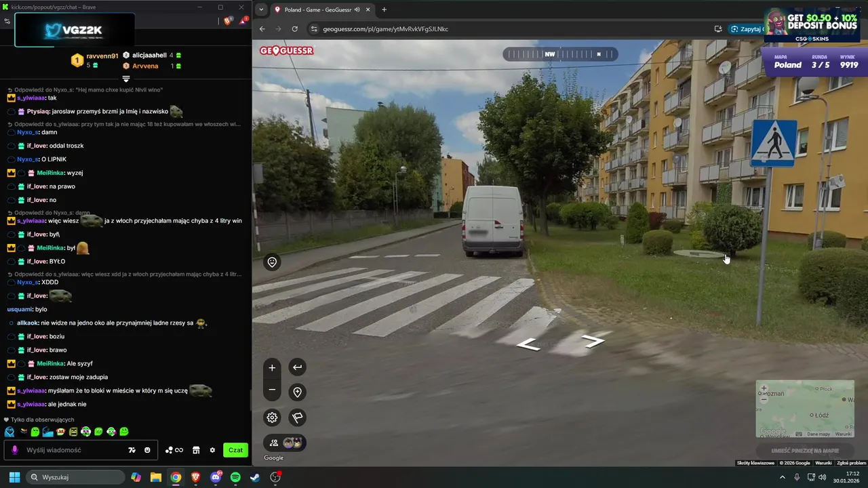Click the purple microphone icon in chat box

[15, 450]
